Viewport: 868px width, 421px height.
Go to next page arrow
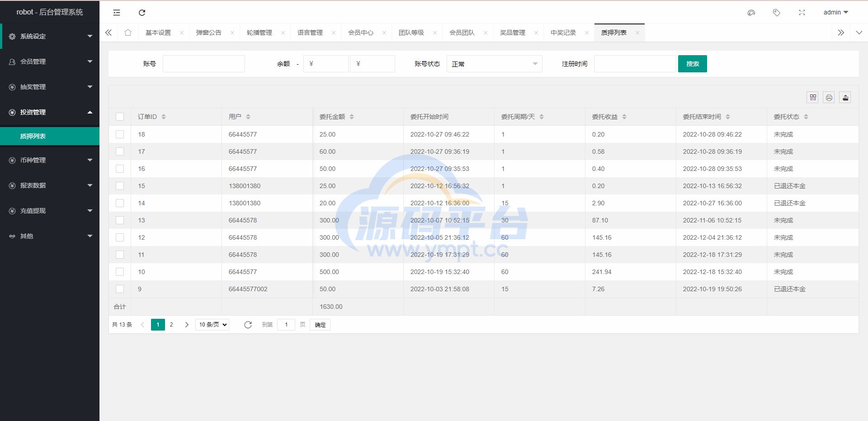[x=187, y=325]
